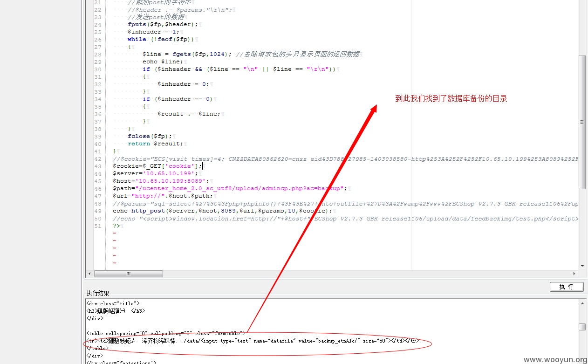The width and height of the screenshot is (588, 364).
Task: Click the commented "//$params="sql=select..." line
Action: click(345, 203)
